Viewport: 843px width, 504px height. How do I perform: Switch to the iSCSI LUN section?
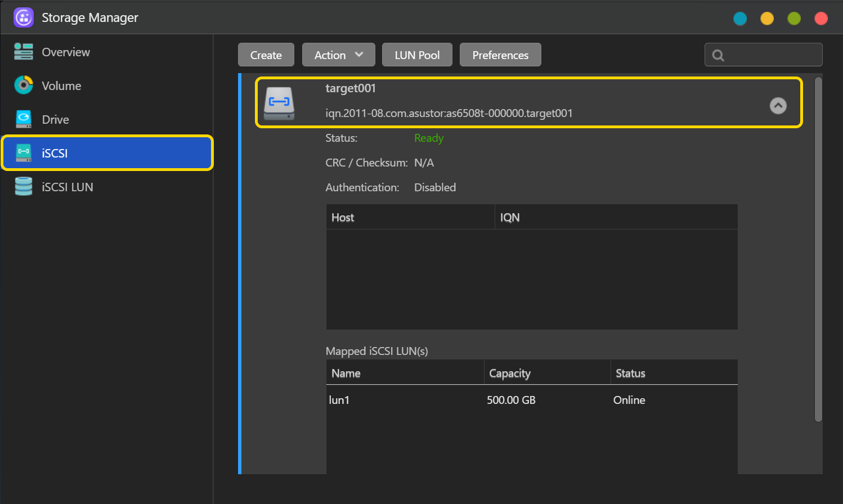[x=107, y=187]
